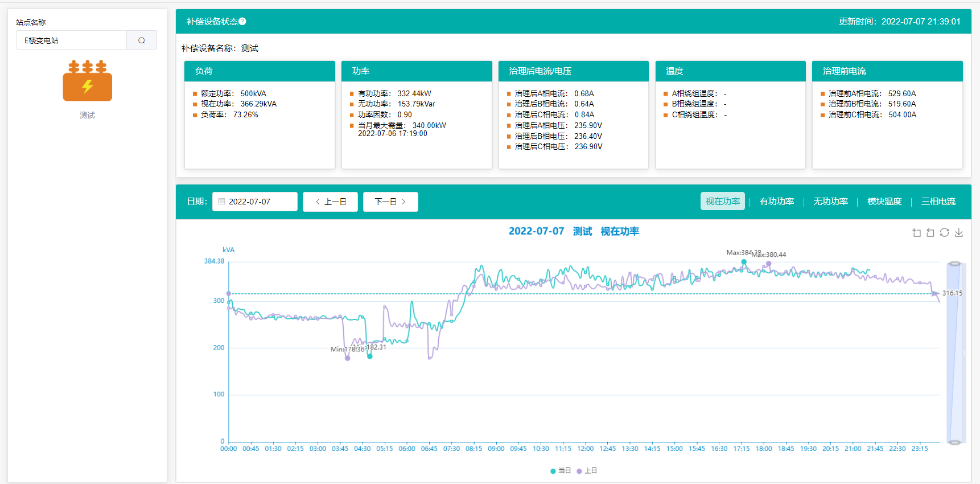Viewport: 980px width, 484px height.
Task: Go to next day with 下一日
Action: tap(390, 202)
